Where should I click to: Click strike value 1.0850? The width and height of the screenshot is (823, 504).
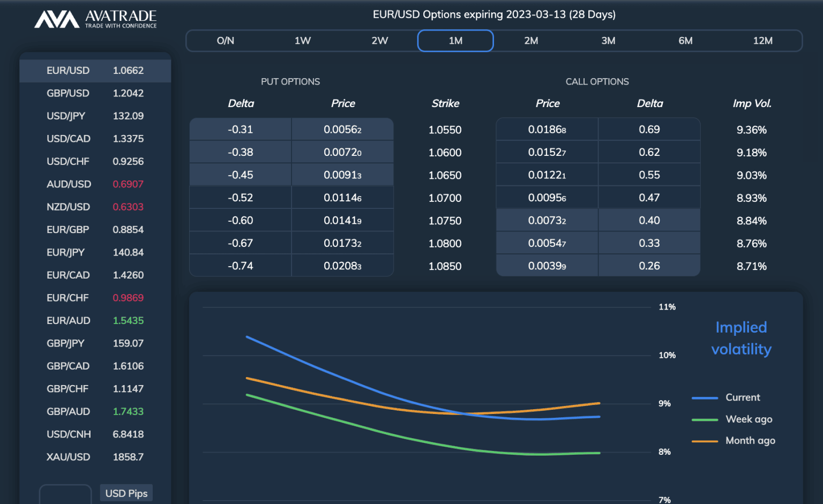pyautogui.click(x=445, y=266)
